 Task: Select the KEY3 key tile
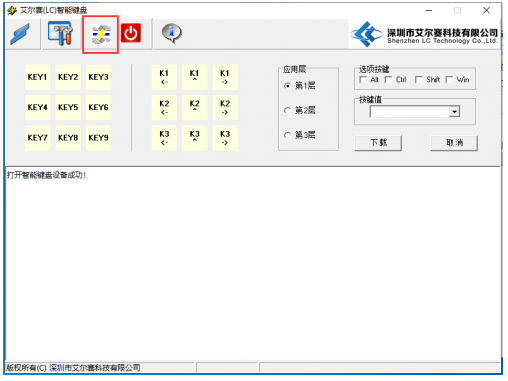pos(98,77)
